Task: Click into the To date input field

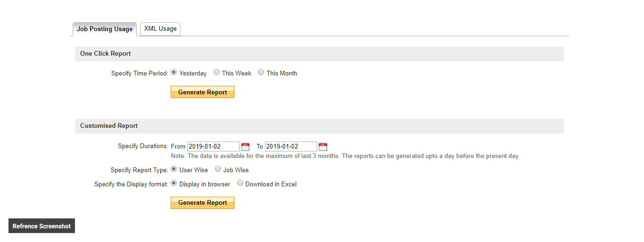Action: 291,147
